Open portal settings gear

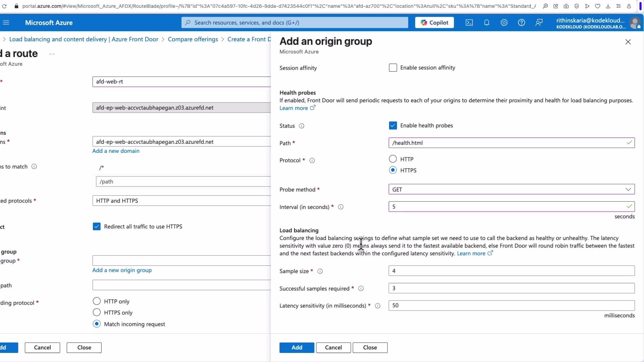pos(504,22)
